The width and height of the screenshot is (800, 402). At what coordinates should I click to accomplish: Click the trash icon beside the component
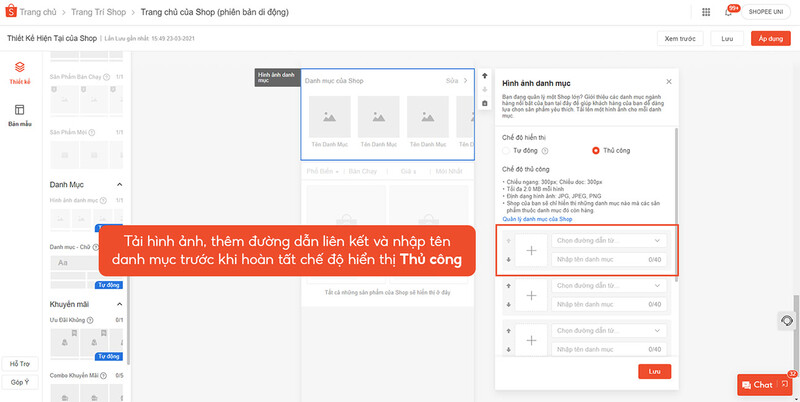(485, 103)
